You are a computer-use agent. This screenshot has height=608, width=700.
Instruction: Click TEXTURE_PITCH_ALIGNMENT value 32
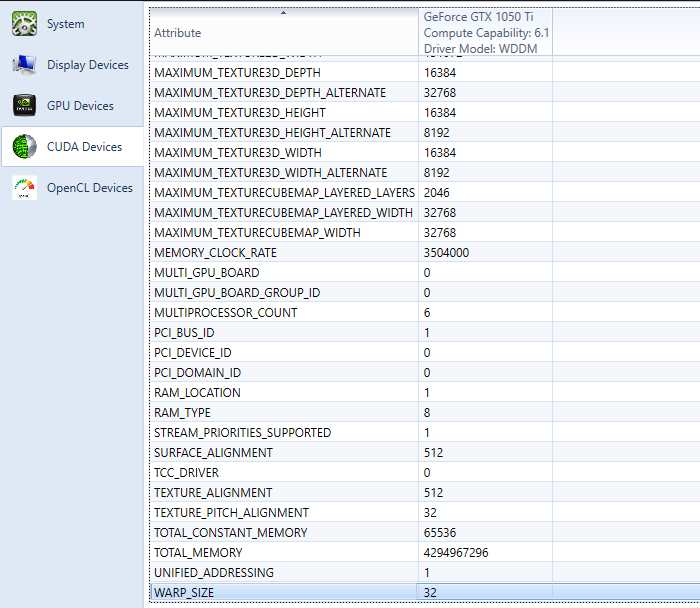(430, 513)
